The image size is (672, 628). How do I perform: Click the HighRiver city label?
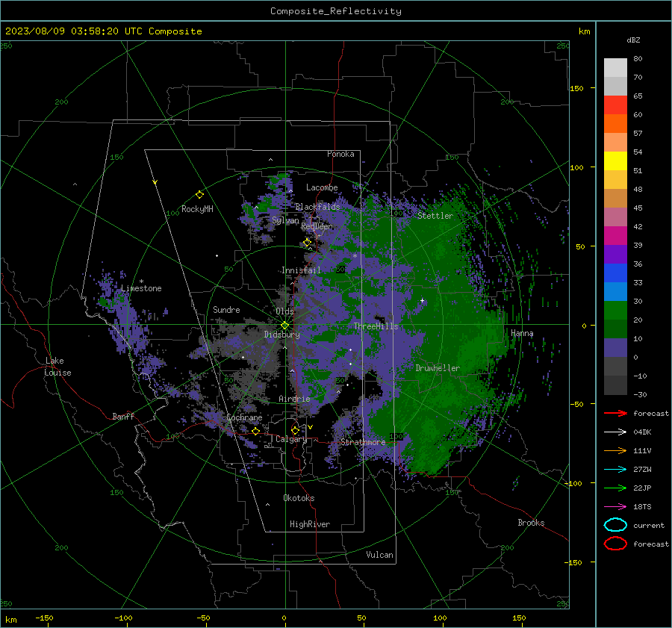310,524
